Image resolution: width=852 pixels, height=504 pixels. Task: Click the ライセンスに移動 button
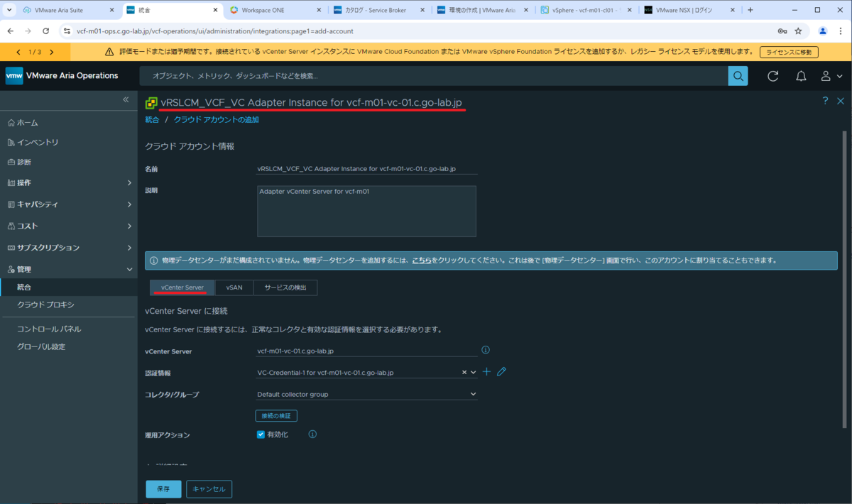789,52
